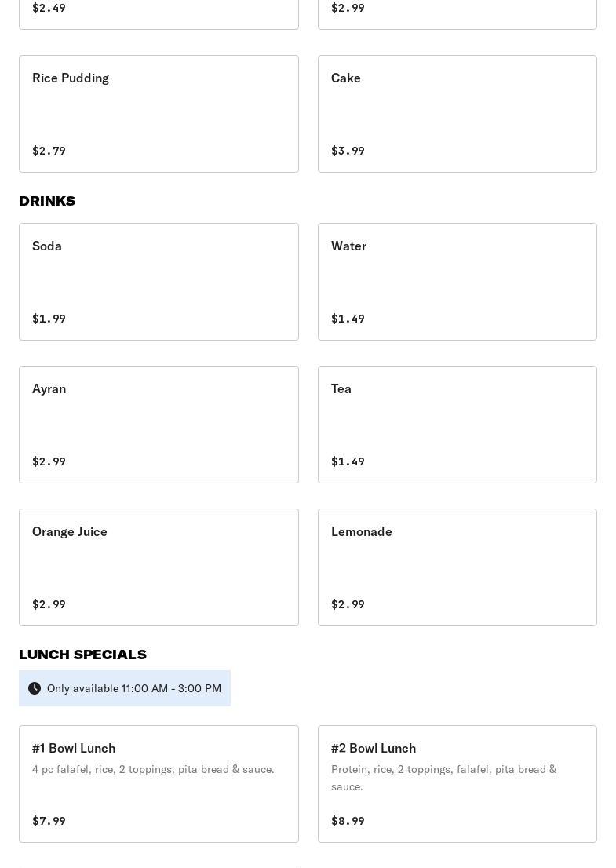This screenshot has height=868, width=616.
Task: Click the $7.99 price on #1 Bowl Lunch
Action: 49,821
